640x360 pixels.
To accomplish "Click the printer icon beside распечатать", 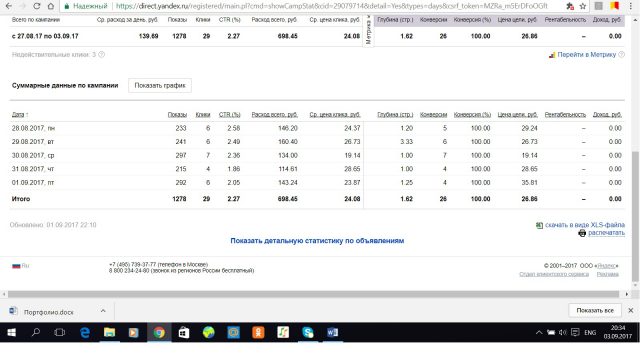I will (582, 233).
